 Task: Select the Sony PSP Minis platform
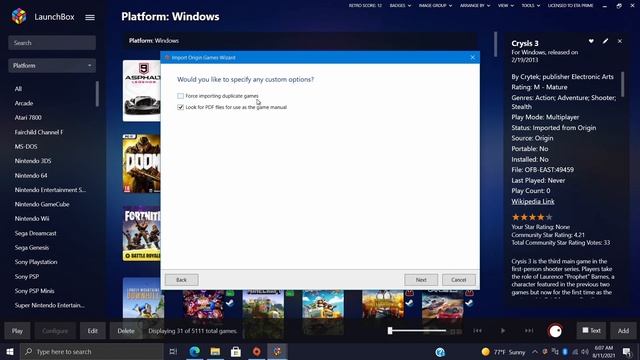(34, 291)
